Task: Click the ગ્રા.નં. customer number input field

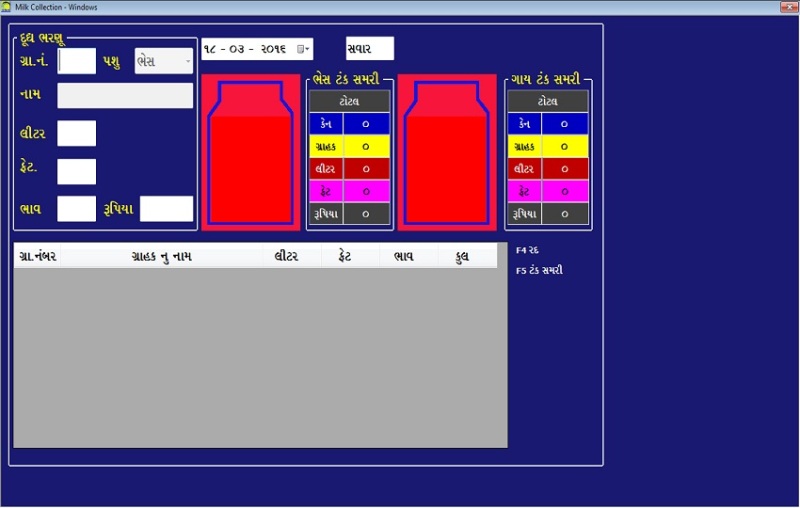Action: click(77, 61)
